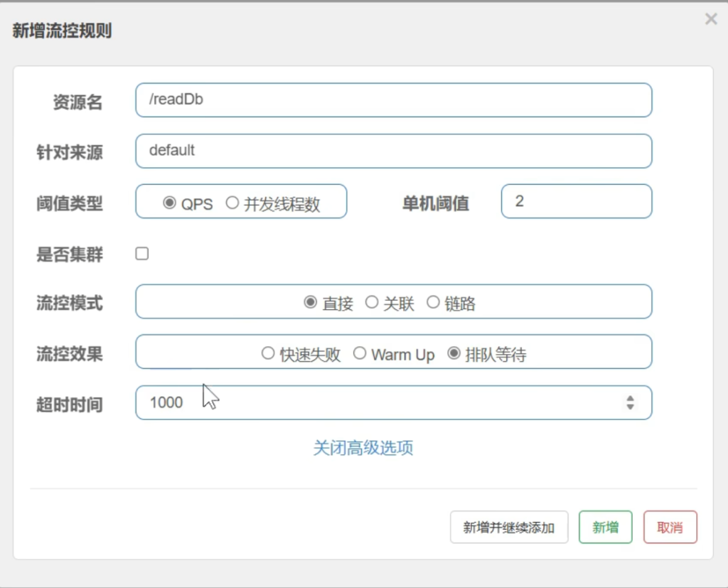Select 并发线程数 threshold type

click(232, 203)
